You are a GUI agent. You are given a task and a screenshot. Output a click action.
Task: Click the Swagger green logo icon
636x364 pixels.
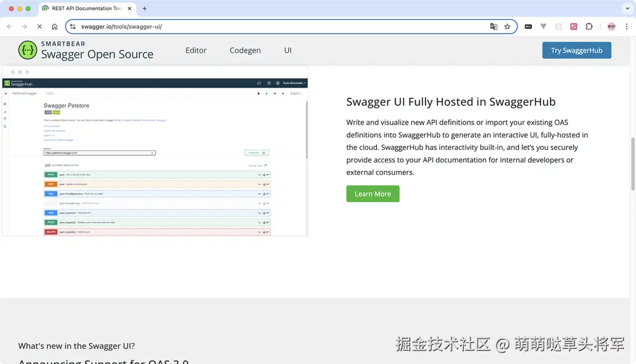(27, 50)
